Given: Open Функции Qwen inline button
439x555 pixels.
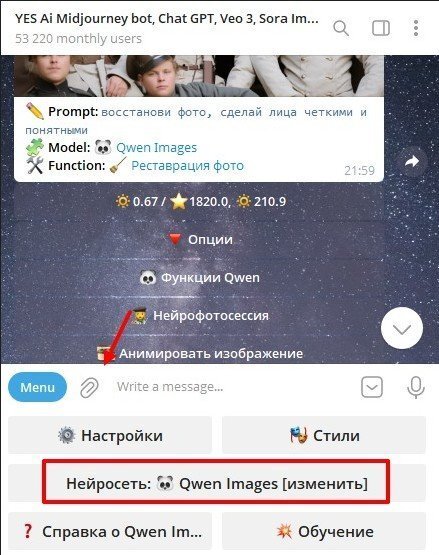Looking at the screenshot, I should (x=199, y=278).
